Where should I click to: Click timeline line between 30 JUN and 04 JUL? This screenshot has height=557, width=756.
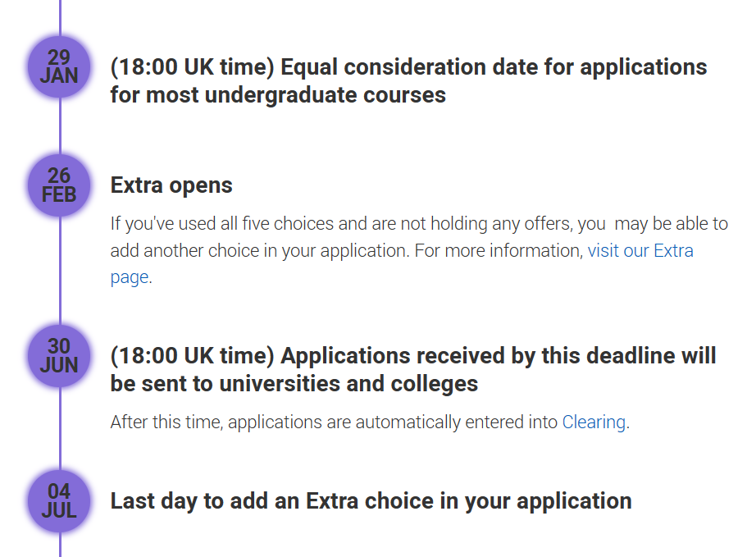(x=61, y=429)
